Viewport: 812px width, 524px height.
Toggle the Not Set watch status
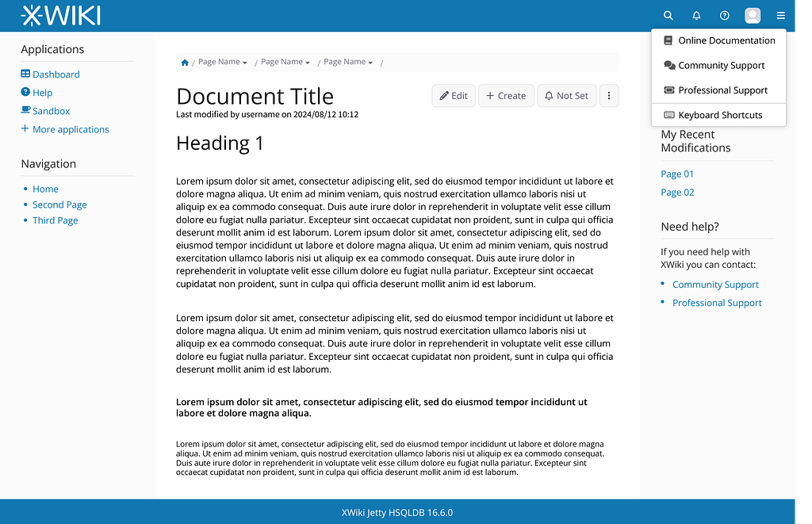pos(566,95)
